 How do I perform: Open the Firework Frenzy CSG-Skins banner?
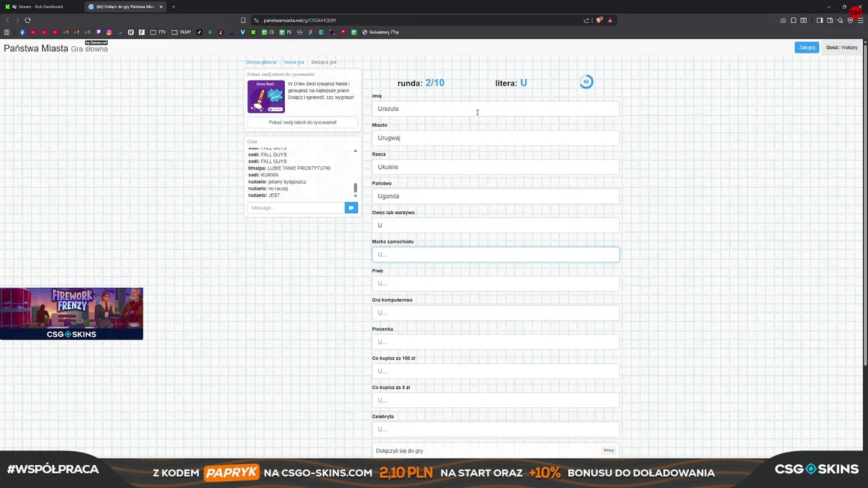(x=71, y=313)
